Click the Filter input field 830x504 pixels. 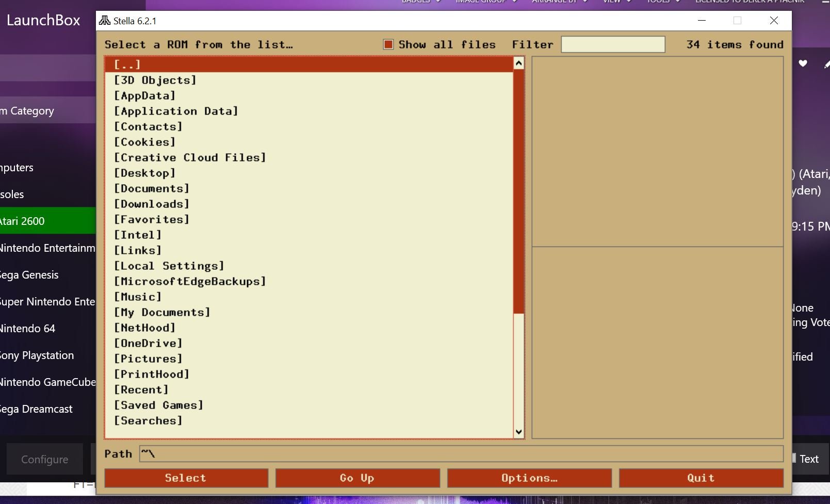pos(613,44)
